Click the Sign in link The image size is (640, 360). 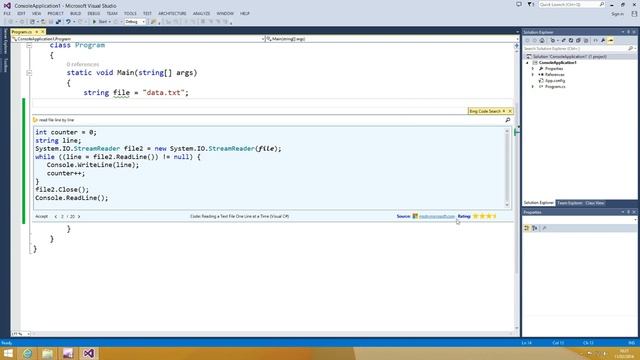(x=617, y=14)
